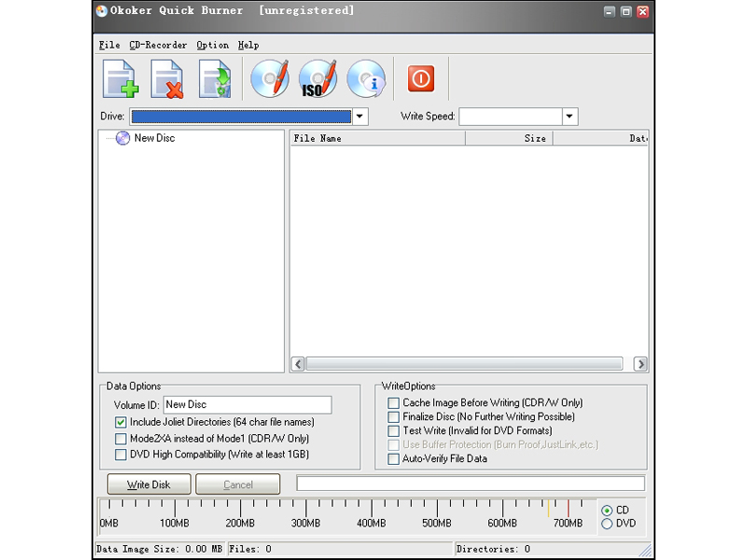
Task: Close the Okoker Quick Burner window
Action: click(642, 12)
